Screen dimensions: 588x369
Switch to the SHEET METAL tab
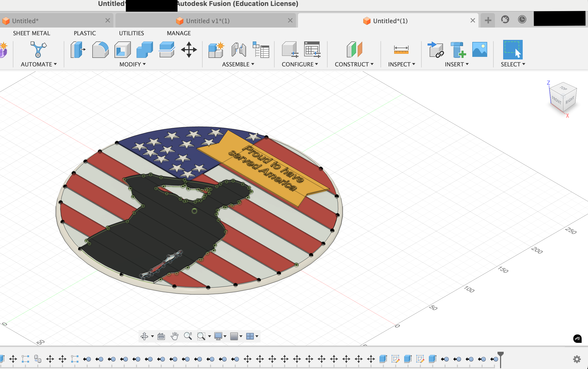32,33
